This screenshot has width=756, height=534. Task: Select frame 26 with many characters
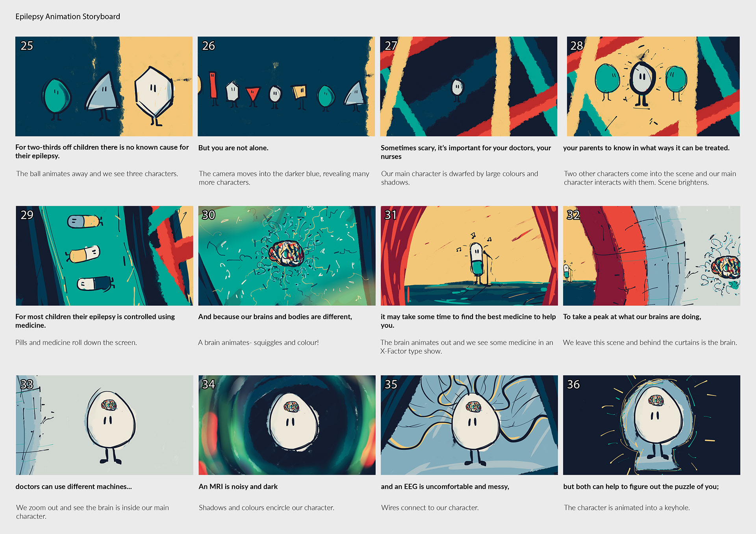click(286, 87)
